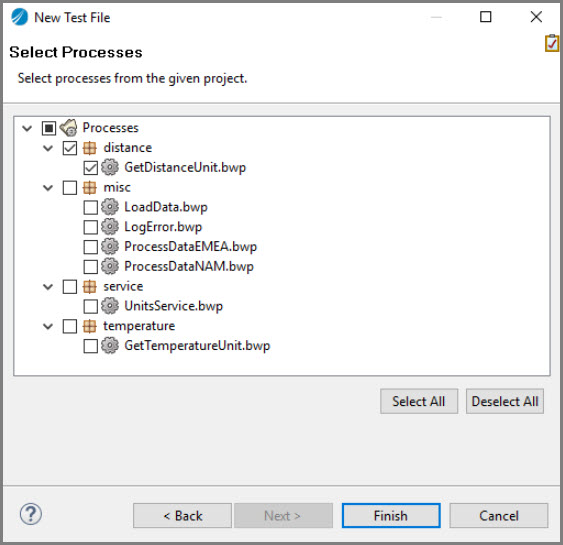The width and height of the screenshot is (563, 545).
Task: Click the service package icon
Action: click(x=89, y=287)
